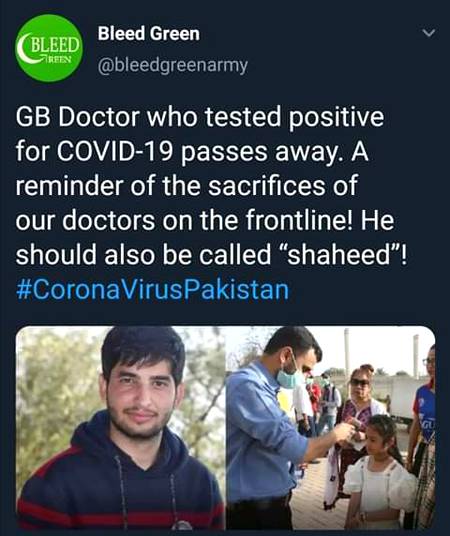Viewport: 450px width, 536px height.
Task: Click the "COVID-19" text in the tweet
Action: pyautogui.click(x=114, y=151)
